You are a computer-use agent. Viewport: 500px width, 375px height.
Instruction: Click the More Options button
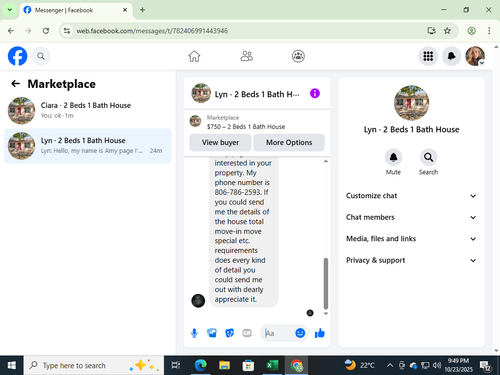[289, 143]
